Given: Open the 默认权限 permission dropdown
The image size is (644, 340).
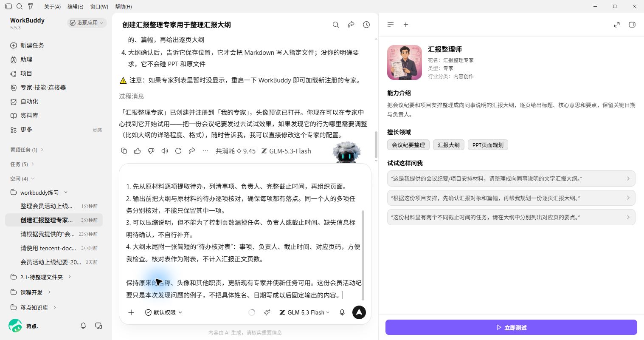Looking at the screenshot, I should pyautogui.click(x=163, y=312).
